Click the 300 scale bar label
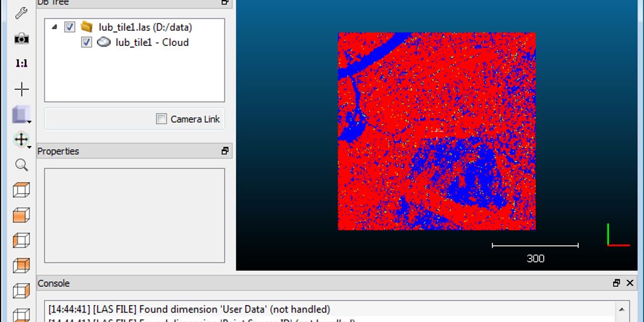 [x=536, y=258]
